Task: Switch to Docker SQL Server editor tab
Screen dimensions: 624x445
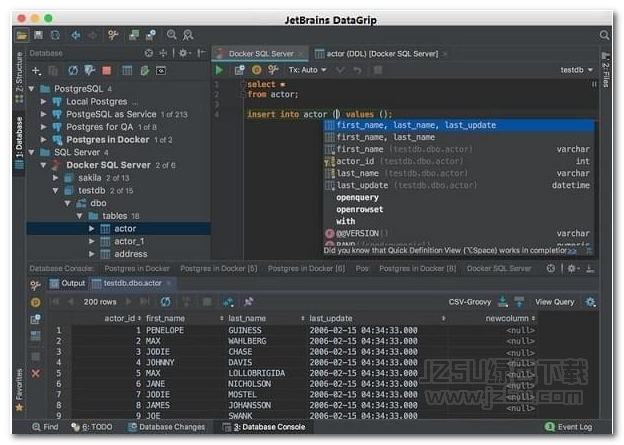Action: click(x=261, y=53)
